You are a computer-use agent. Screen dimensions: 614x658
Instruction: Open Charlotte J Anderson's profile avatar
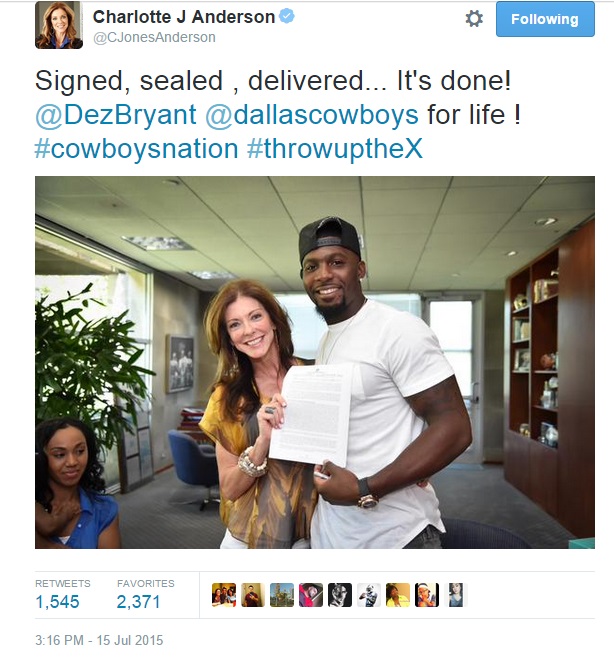pos(59,25)
